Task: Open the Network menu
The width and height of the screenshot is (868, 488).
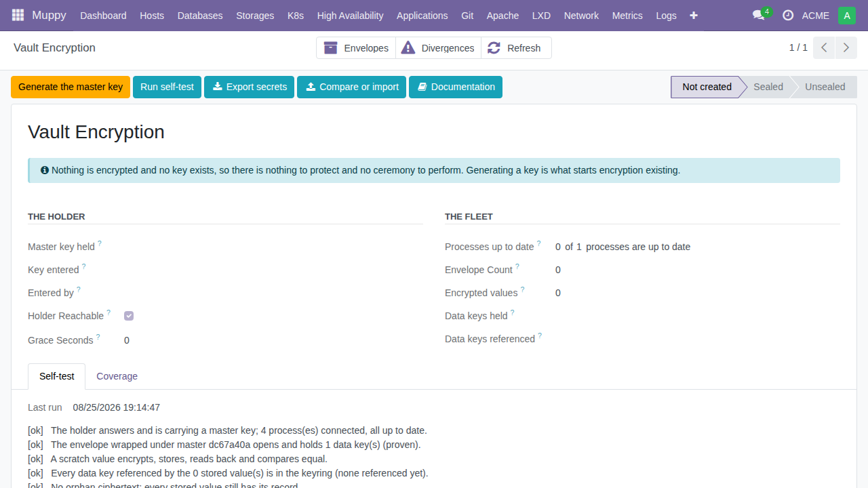Action: tap(581, 16)
